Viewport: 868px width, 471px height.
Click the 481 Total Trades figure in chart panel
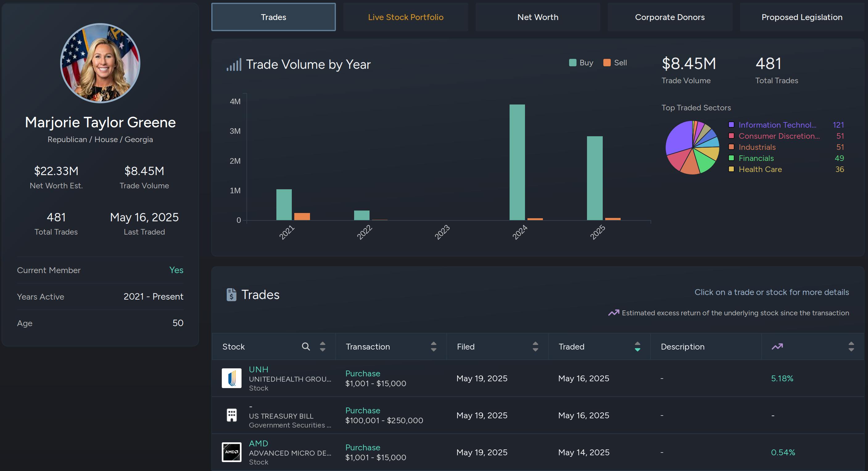[768, 63]
